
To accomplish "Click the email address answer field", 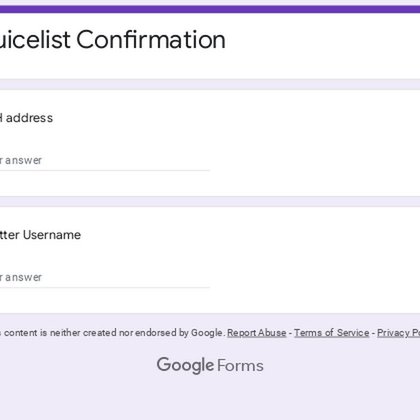I will 104,160.
